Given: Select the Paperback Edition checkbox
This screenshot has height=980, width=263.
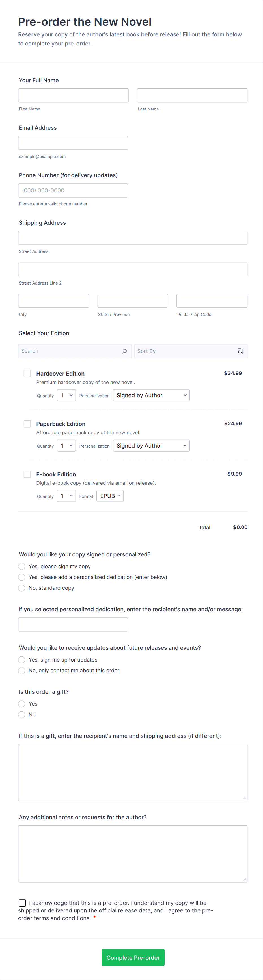Looking at the screenshot, I should pyautogui.click(x=27, y=424).
